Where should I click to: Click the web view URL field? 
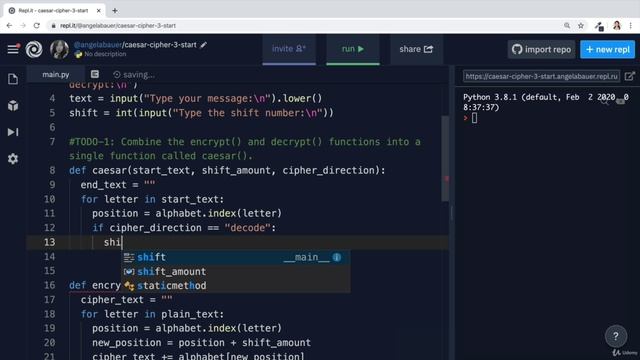(x=541, y=76)
